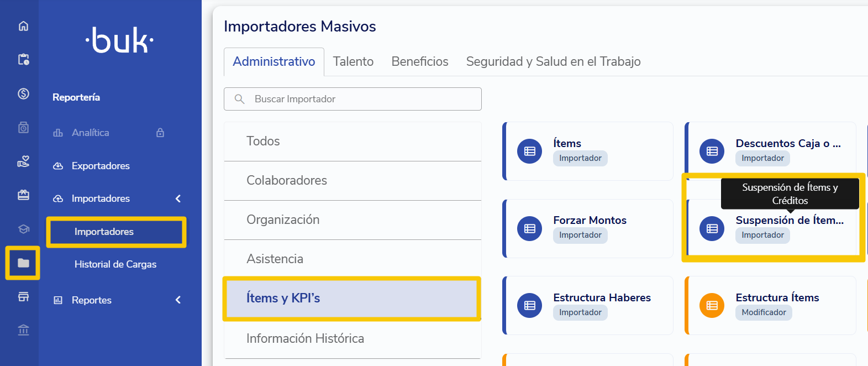The image size is (868, 366).
Task: Select the Organización category
Action: [x=353, y=220]
